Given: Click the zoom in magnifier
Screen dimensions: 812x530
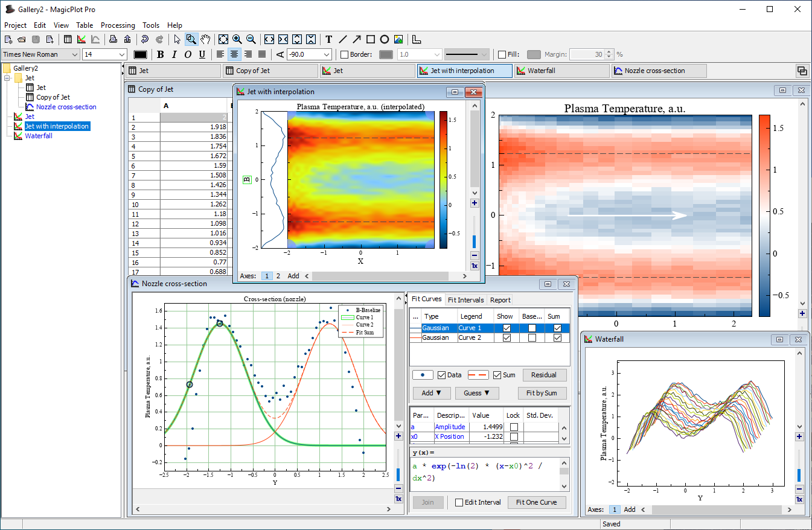Looking at the screenshot, I should (x=237, y=39).
